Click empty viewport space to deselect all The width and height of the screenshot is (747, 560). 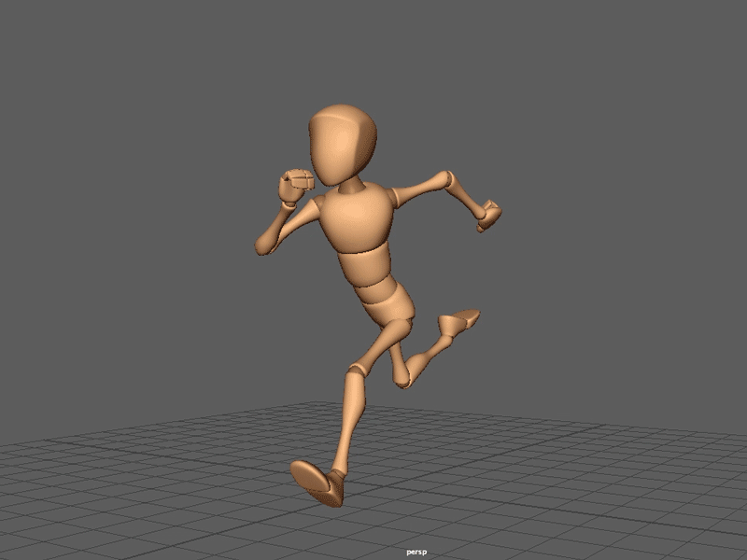pyautogui.click(x=112, y=112)
